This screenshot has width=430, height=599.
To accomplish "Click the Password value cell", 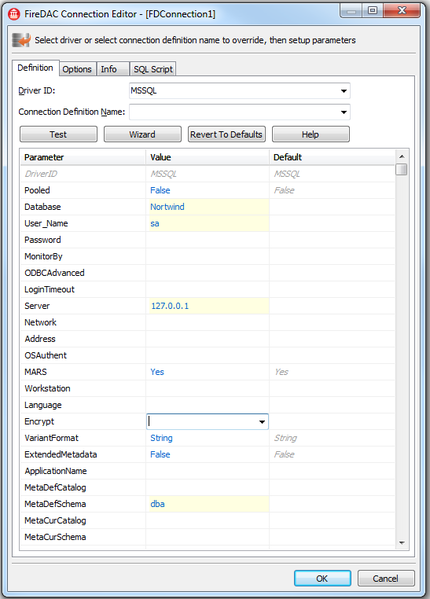I will (x=207, y=240).
